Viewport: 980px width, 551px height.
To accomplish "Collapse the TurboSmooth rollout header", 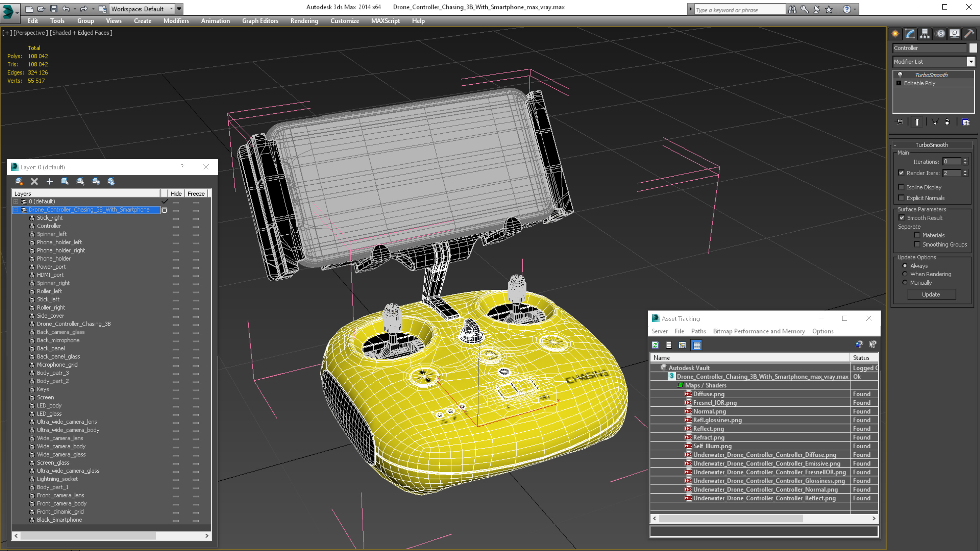I will 931,145.
